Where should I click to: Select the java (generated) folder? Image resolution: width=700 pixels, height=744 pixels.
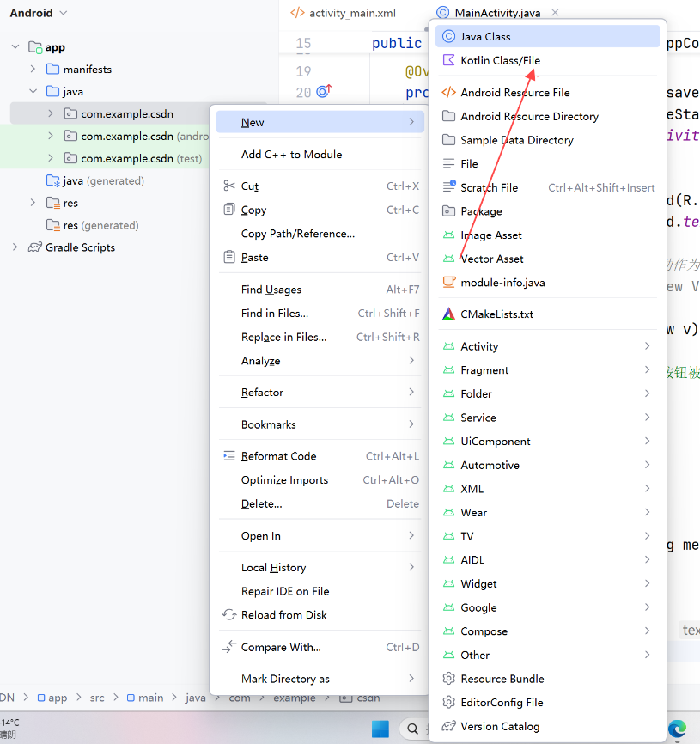click(94, 180)
